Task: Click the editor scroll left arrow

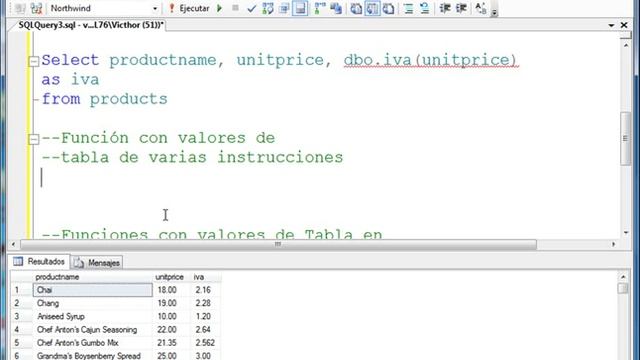Action: 13,244
